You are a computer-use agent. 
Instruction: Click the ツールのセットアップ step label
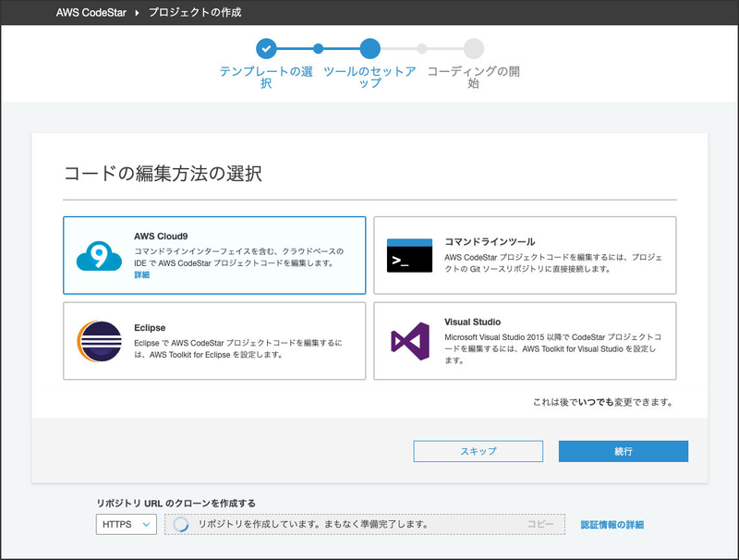tap(370, 78)
